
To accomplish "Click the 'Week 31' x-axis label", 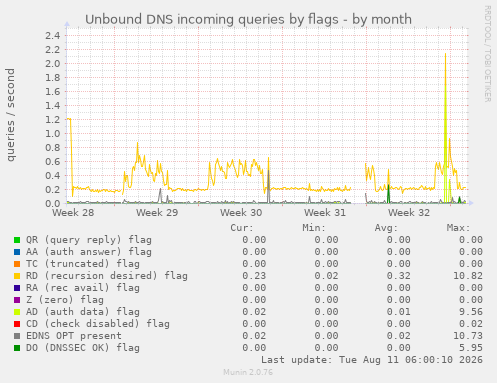I will (325, 213).
